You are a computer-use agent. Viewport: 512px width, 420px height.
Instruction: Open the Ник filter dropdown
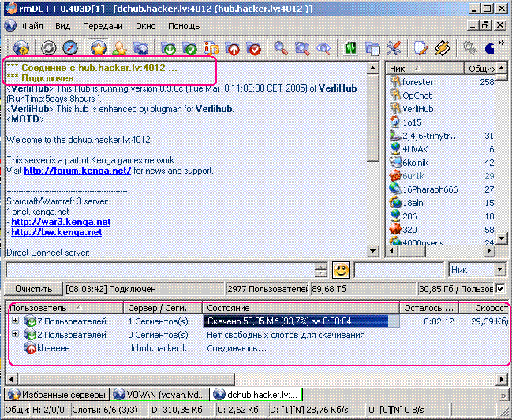499,270
